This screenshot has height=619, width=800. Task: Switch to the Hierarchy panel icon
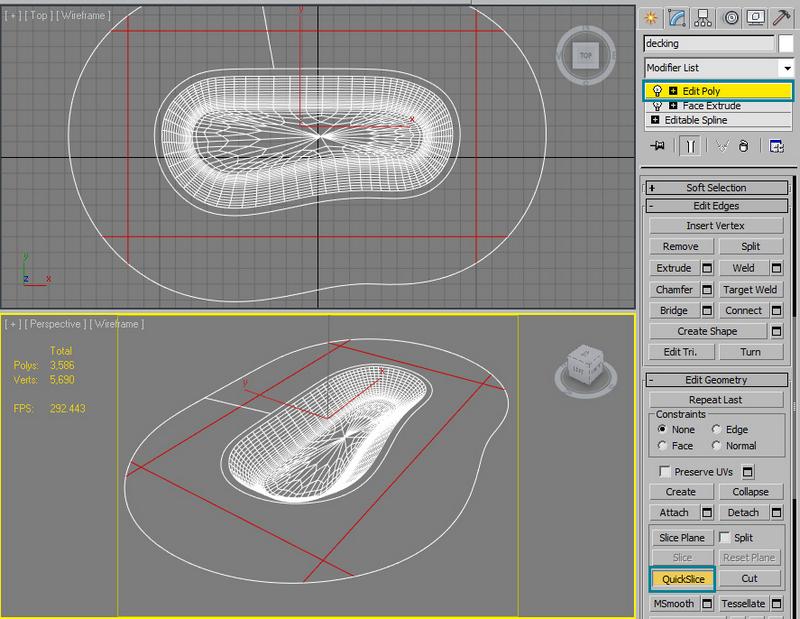[705, 17]
